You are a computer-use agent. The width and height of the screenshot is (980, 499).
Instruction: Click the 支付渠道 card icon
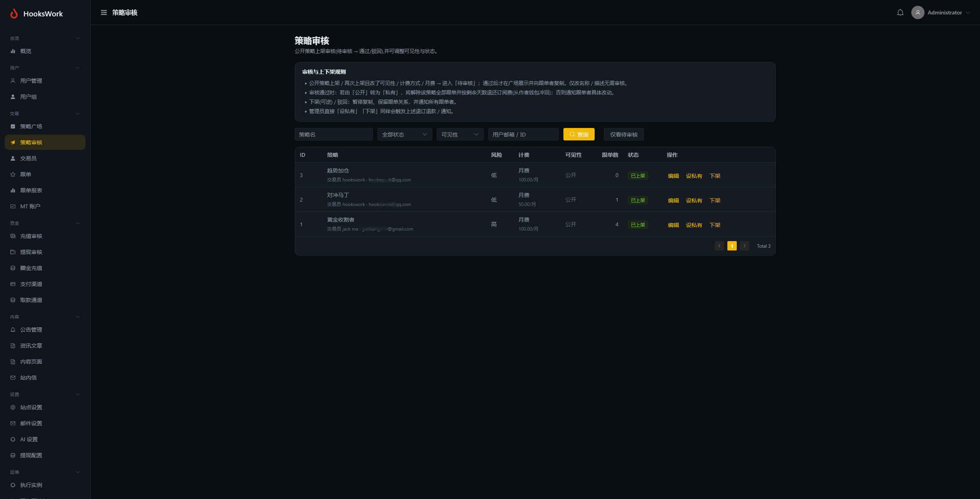(x=13, y=284)
